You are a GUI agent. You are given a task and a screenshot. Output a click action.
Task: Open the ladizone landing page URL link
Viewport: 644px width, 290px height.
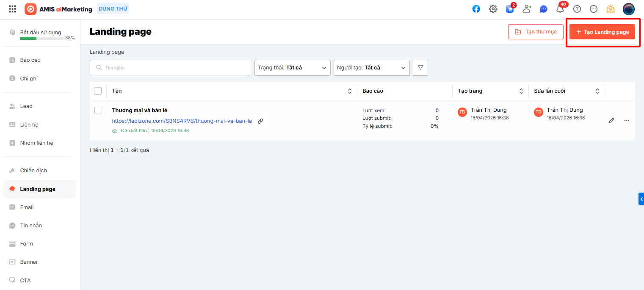[x=182, y=121]
